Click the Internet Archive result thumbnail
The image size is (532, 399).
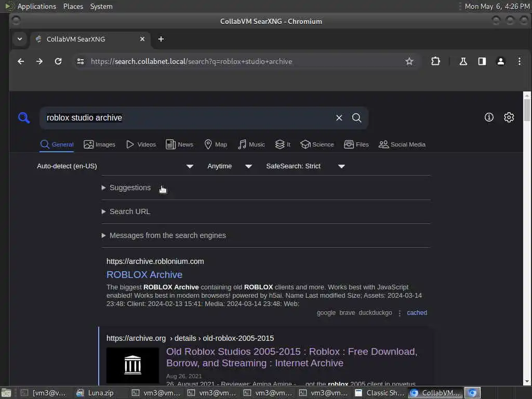[132, 365]
